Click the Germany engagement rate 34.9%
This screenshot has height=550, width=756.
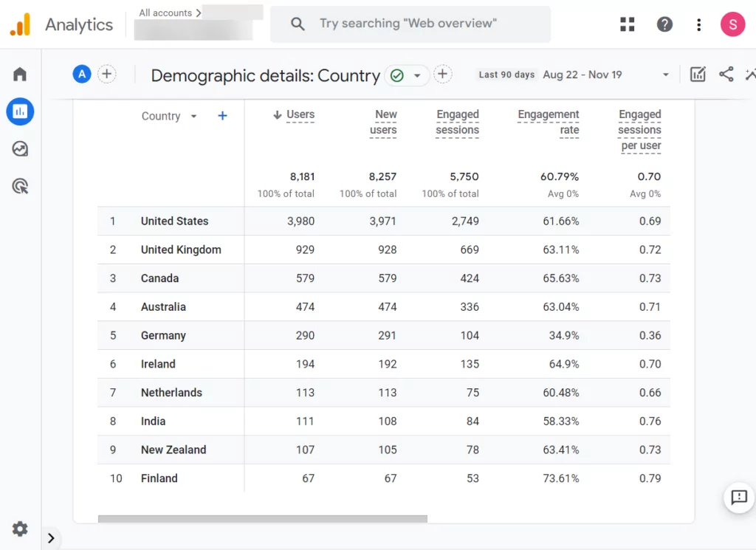point(564,335)
